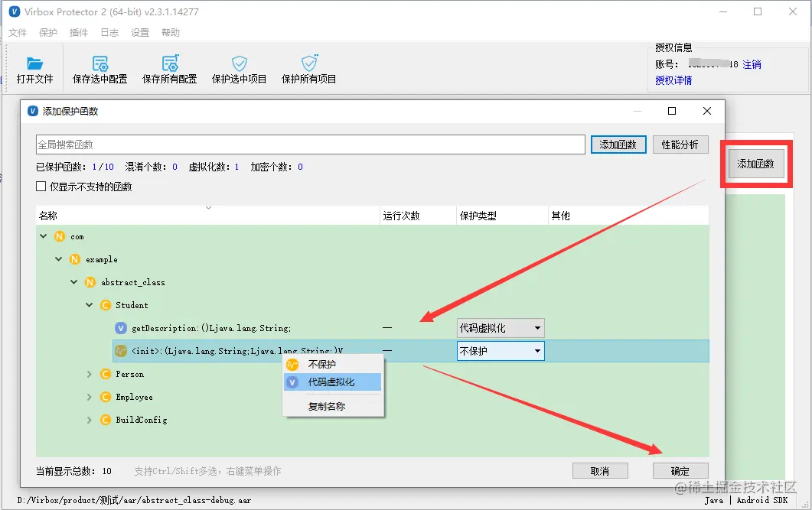Enable 仅显示不支持的函数 checkbox

pos(41,187)
